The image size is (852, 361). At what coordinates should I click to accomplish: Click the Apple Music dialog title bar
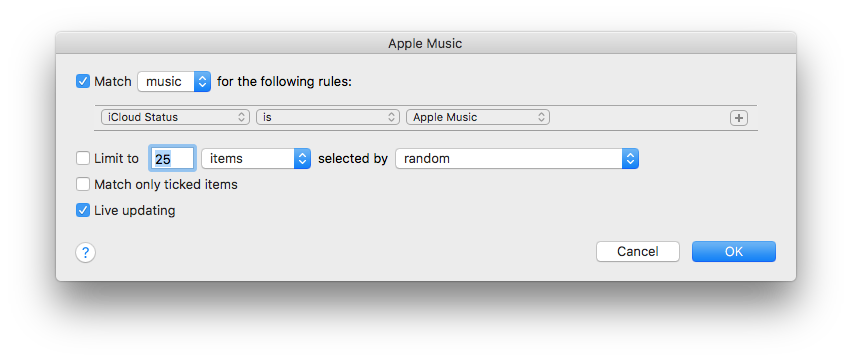point(425,43)
